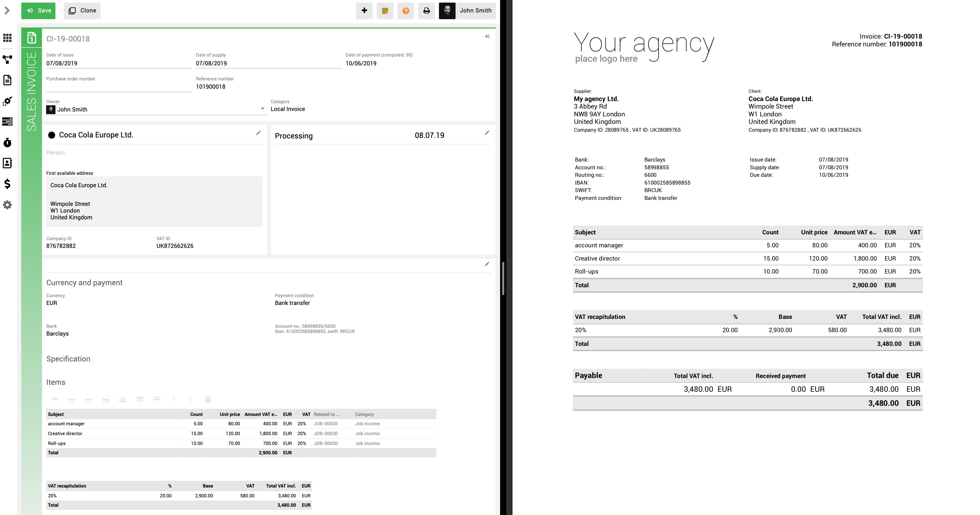Viewport: 980px width, 515px height.
Task: Click the panel divider scrollbar handle
Action: click(503, 278)
